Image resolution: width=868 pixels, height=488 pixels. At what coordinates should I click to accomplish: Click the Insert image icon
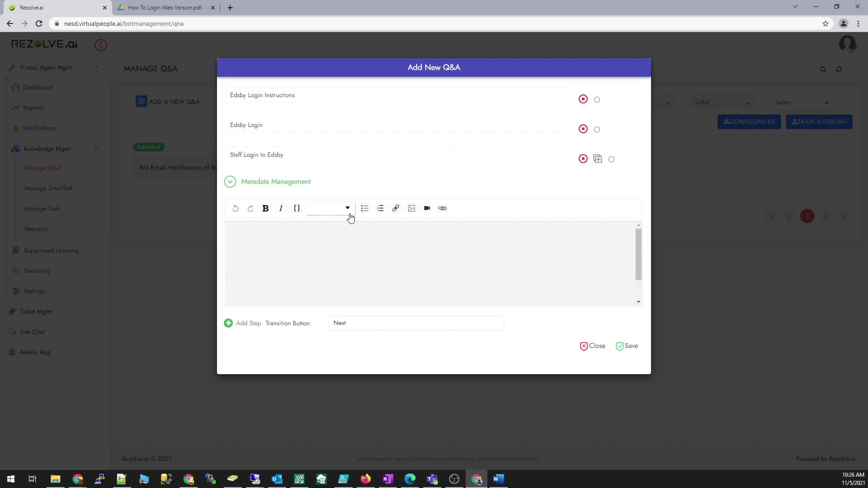(412, 208)
